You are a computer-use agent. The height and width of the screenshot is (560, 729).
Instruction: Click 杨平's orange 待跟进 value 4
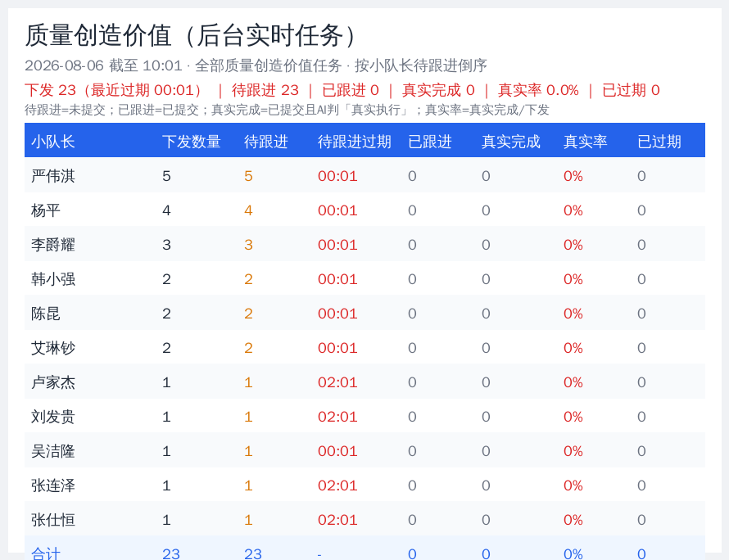248,210
